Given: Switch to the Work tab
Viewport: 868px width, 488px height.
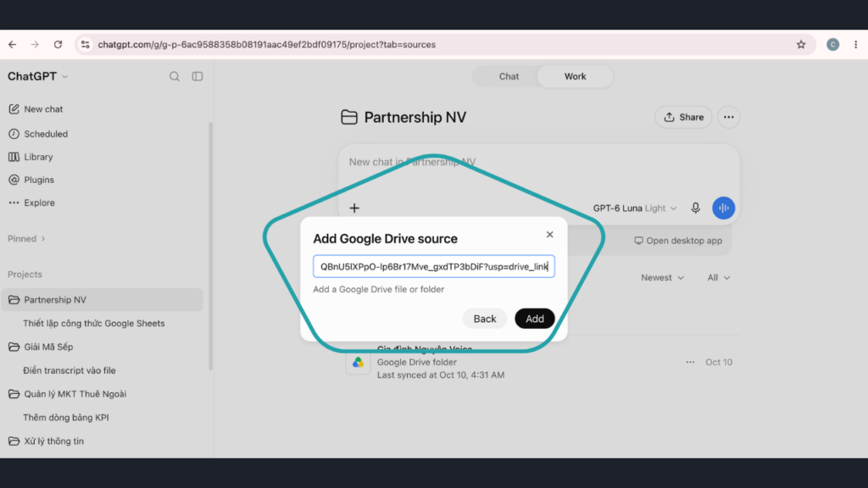Looking at the screenshot, I should (x=576, y=76).
